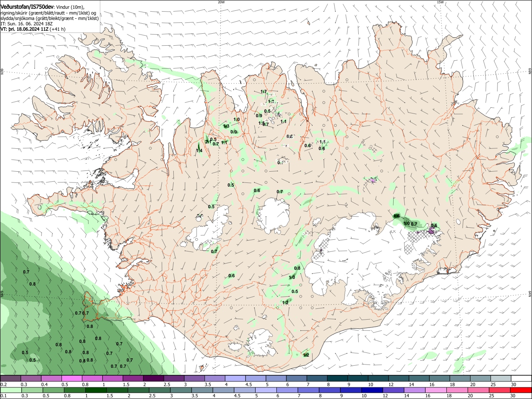Pick the rain legend swatch between 25 and 30
The width and height of the screenshot is (532, 399).
(x=500, y=390)
